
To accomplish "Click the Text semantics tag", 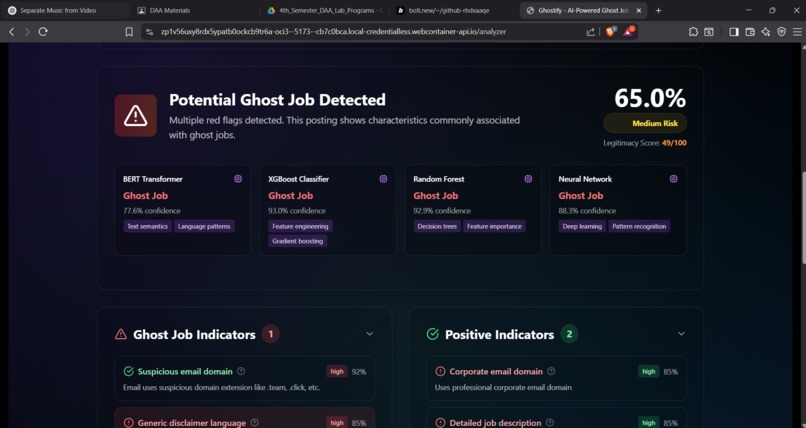I will (148, 226).
